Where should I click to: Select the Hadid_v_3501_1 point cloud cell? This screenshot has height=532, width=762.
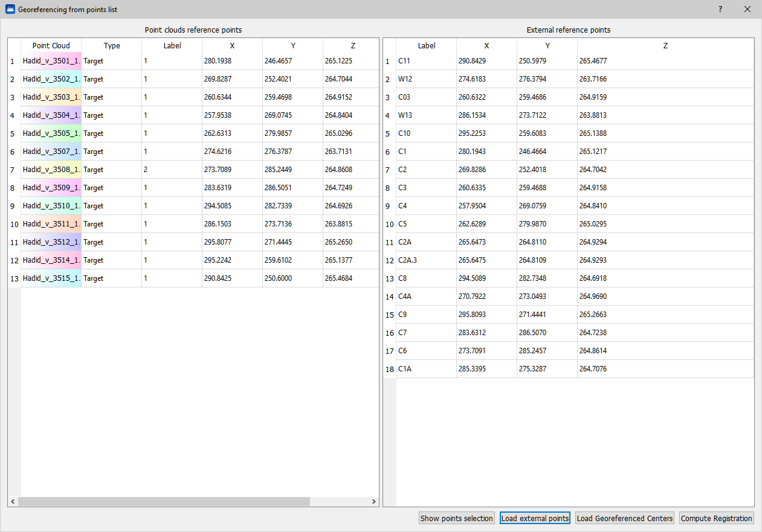(51, 61)
